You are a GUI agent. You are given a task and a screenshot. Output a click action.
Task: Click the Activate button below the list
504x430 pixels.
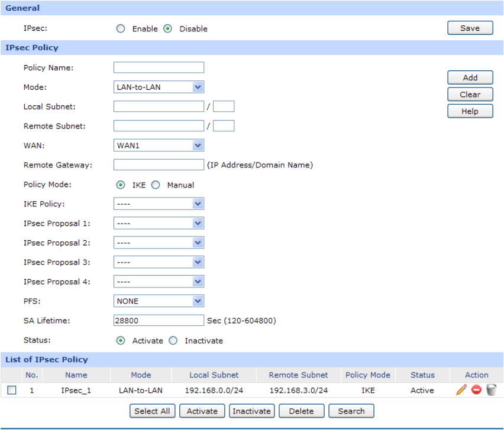click(202, 411)
